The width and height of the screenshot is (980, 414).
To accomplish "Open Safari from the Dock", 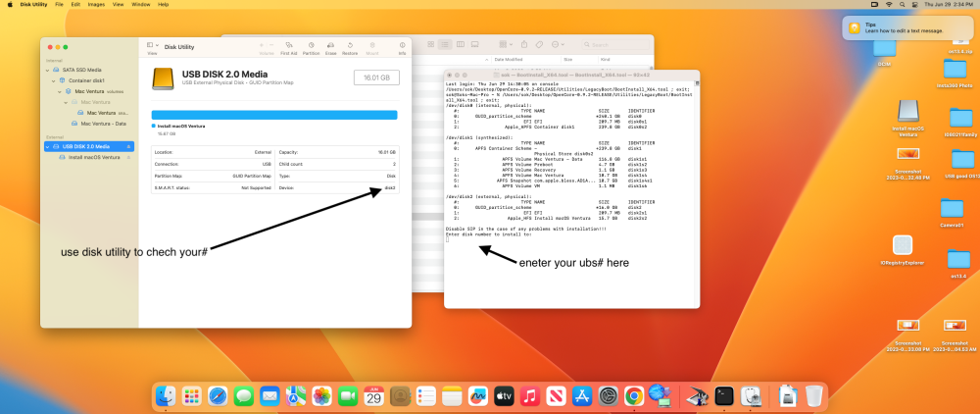I will (x=218, y=396).
